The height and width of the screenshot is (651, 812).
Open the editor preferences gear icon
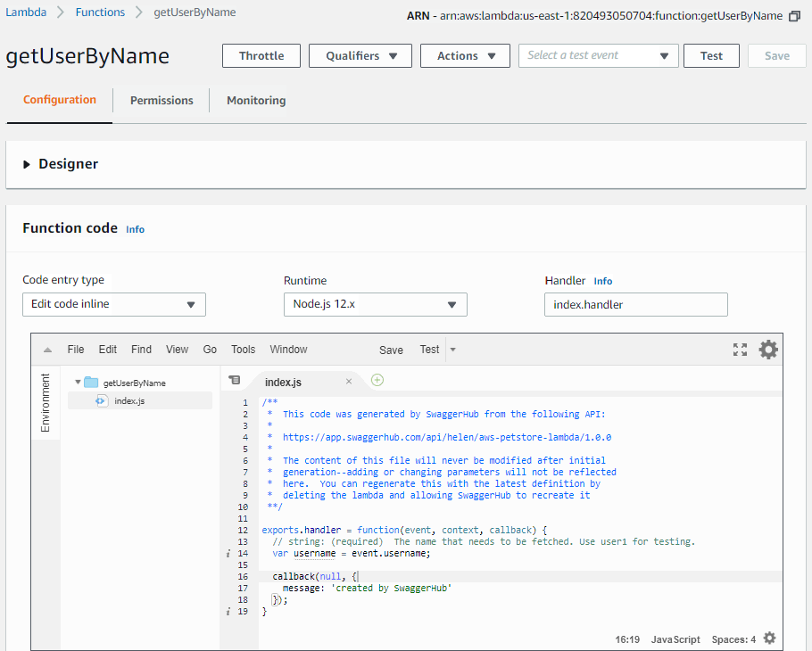coord(768,350)
